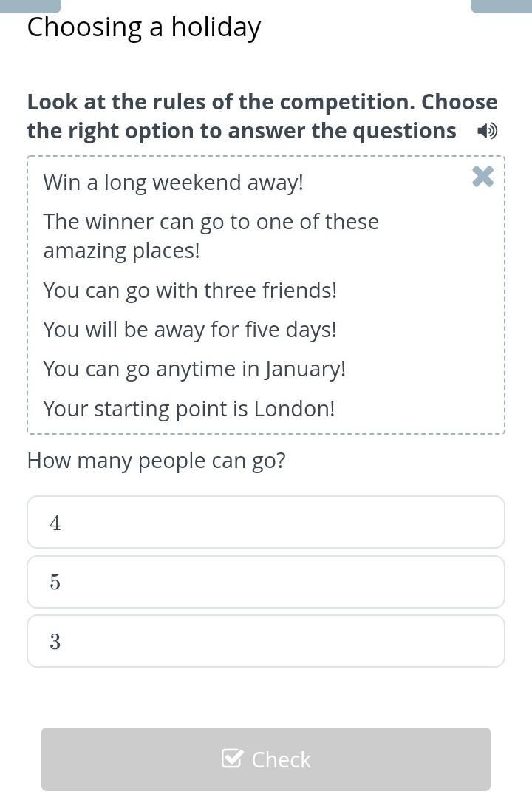The height and width of the screenshot is (800, 532).
Task: Click the 'You can go with three friends!' line
Action: [190, 291]
